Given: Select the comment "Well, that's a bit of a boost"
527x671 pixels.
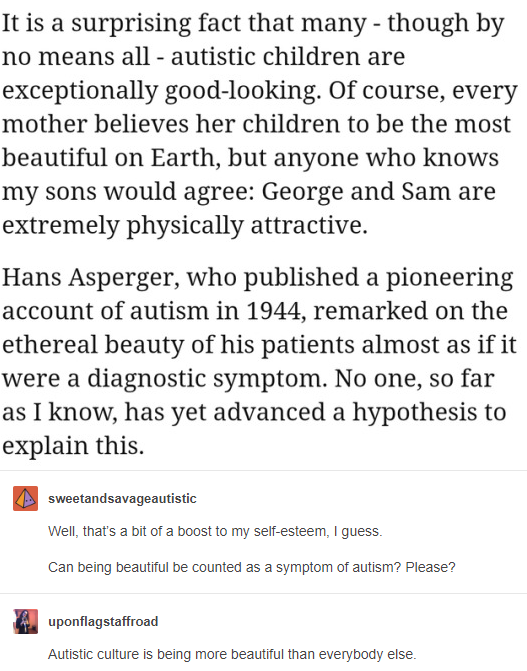Looking at the screenshot, I should click(215, 531).
